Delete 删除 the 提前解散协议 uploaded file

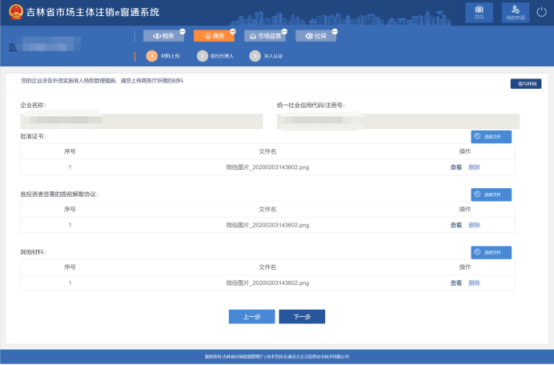point(474,225)
